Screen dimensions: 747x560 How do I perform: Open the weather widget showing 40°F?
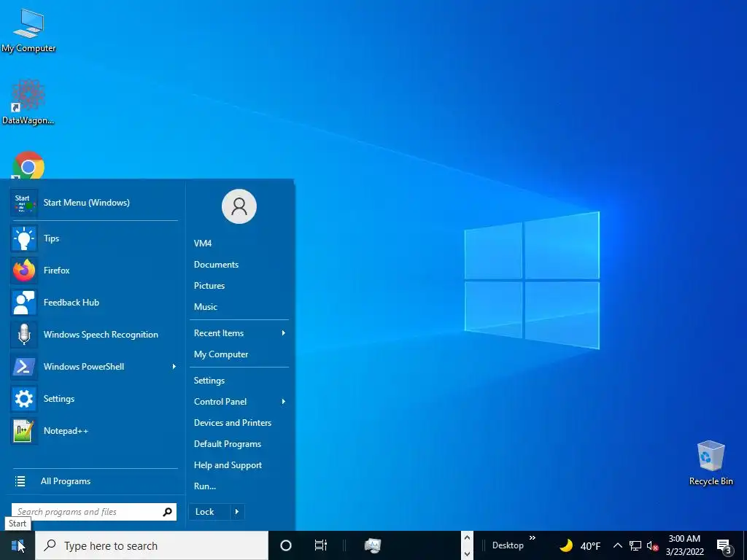(x=579, y=545)
